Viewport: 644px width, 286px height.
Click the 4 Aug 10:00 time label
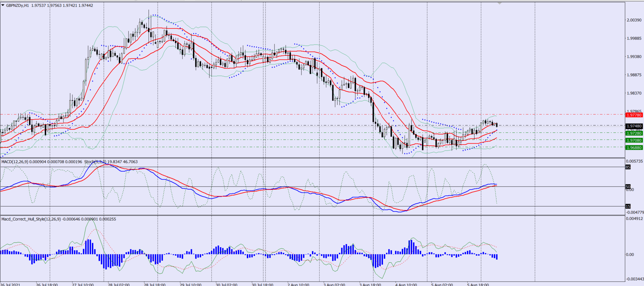point(406,284)
